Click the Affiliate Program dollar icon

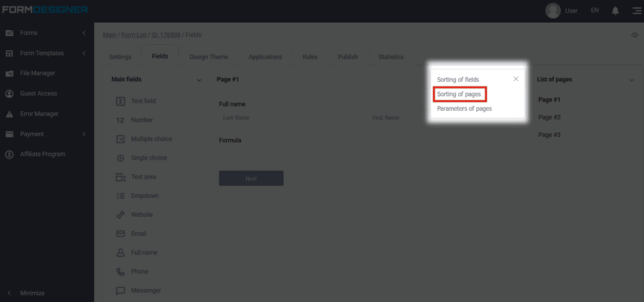(x=9, y=154)
